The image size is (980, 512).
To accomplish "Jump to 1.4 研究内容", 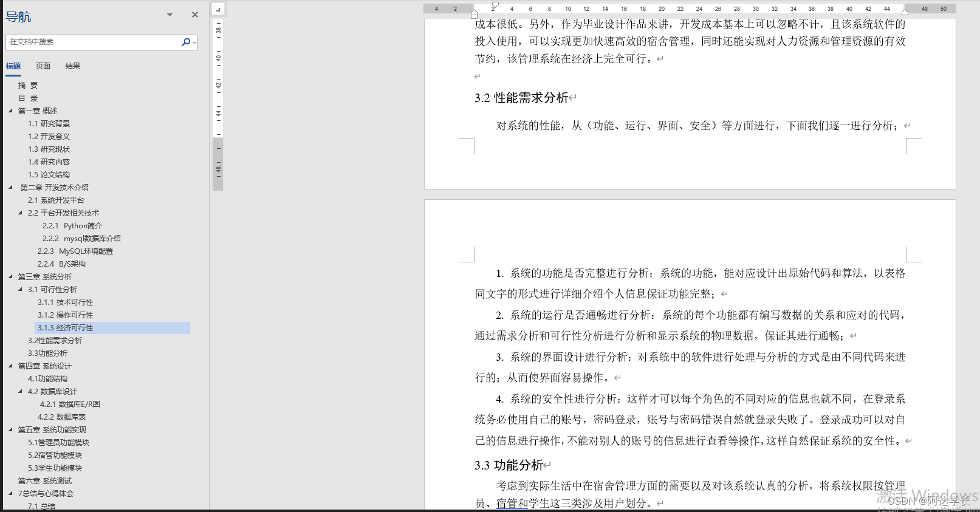I will pos(49,162).
